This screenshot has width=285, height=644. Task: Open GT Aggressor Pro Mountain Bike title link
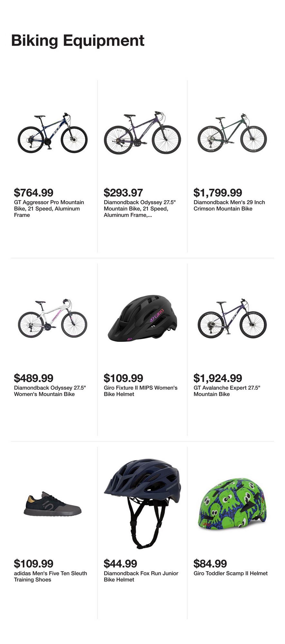(x=49, y=209)
